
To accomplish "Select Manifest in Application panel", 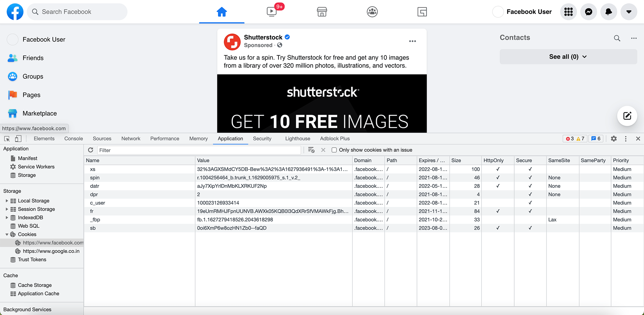I will tap(28, 158).
